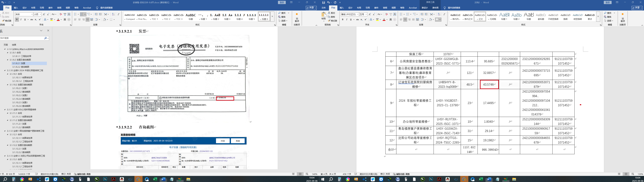Apply the TOC 1 style in the 欧泰隆 window
644x182 pixels.
pos(154,16)
